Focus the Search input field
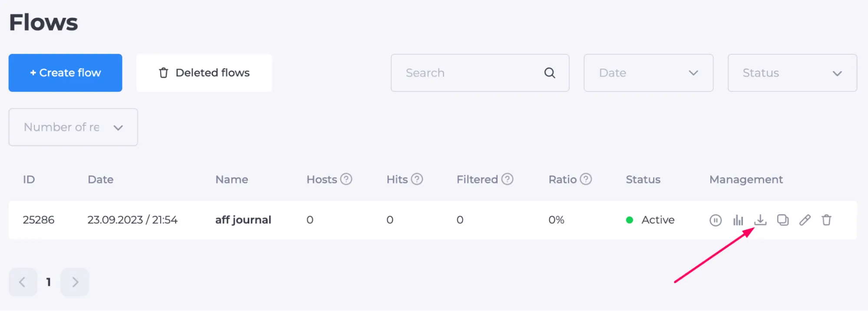This screenshot has width=868, height=311. 480,73
